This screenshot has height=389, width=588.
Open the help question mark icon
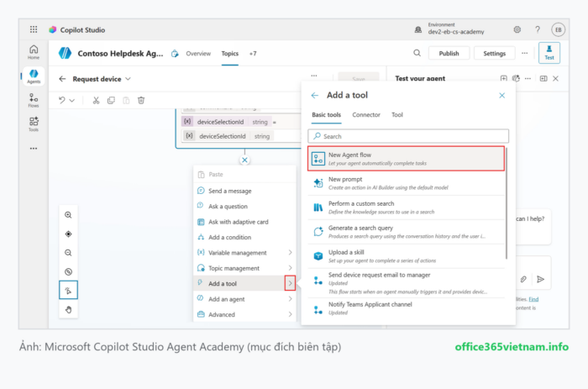click(x=538, y=29)
